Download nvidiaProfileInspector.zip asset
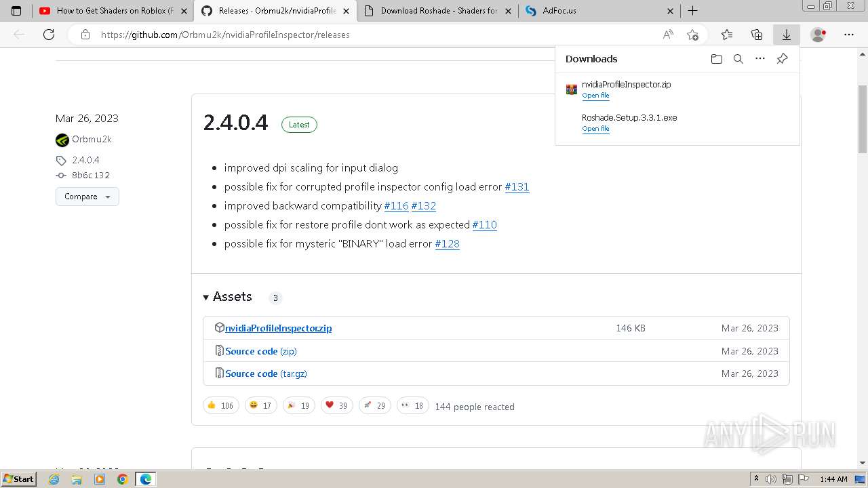Screen dimensions: 868x488 click(278, 328)
